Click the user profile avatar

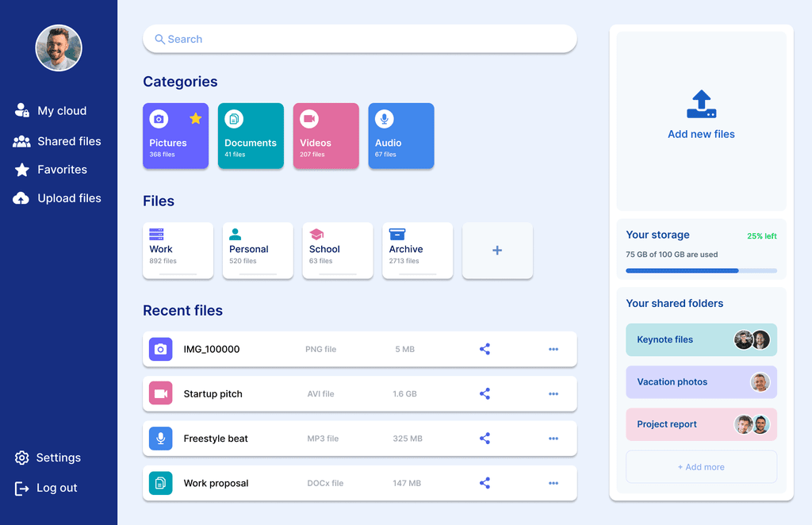tap(59, 48)
